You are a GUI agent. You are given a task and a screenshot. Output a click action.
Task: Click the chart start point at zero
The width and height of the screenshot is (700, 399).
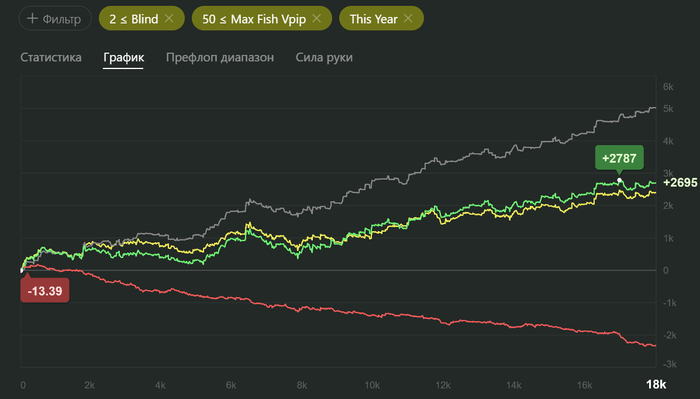pyautogui.click(x=21, y=270)
